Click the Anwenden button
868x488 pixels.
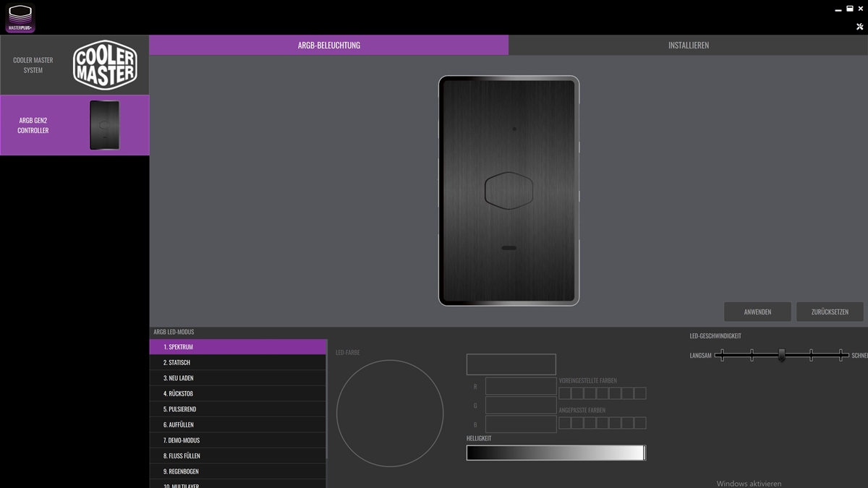pyautogui.click(x=757, y=312)
